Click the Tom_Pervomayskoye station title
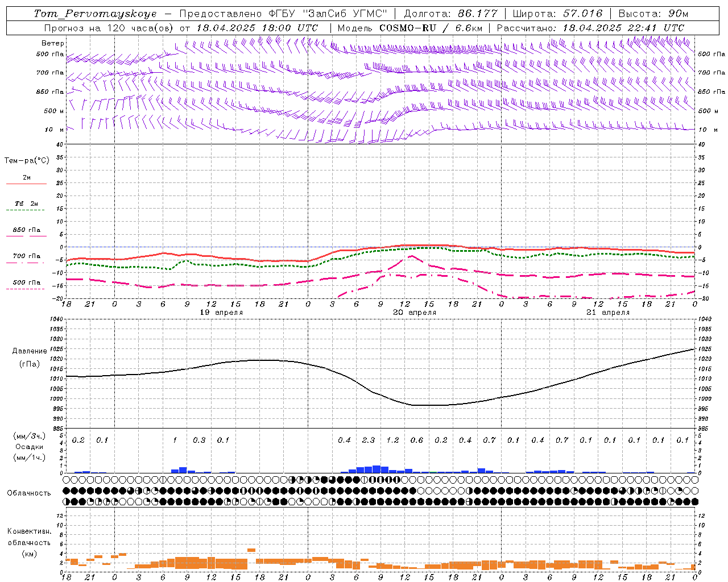 (x=95, y=14)
